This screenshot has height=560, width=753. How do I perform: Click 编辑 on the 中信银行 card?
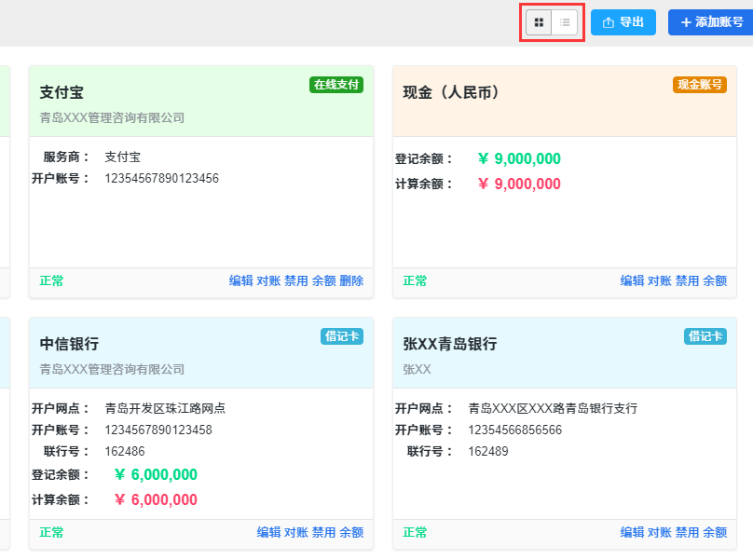(x=269, y=532)
